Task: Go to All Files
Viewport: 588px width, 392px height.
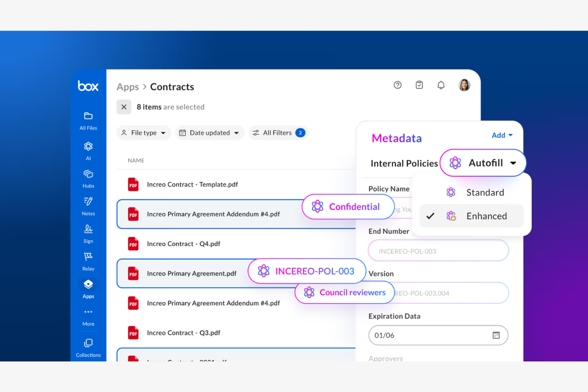Action: click(88, 119)
